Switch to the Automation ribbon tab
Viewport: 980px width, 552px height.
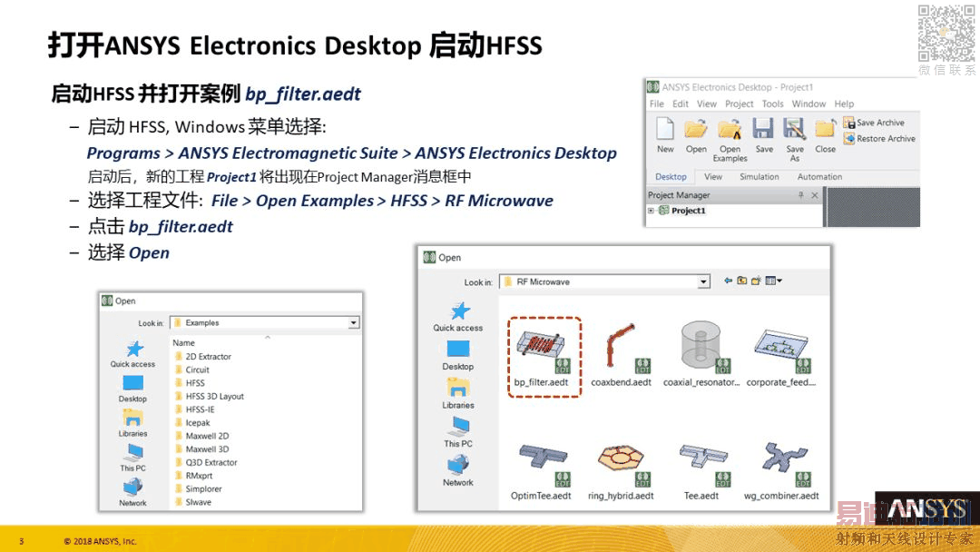pyautogui.click(x=819, y=177)
